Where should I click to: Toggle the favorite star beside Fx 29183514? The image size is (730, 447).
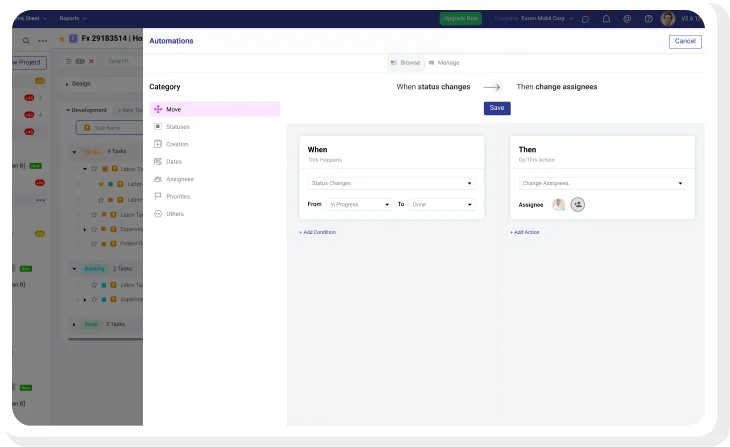click(x=61, y=39)
